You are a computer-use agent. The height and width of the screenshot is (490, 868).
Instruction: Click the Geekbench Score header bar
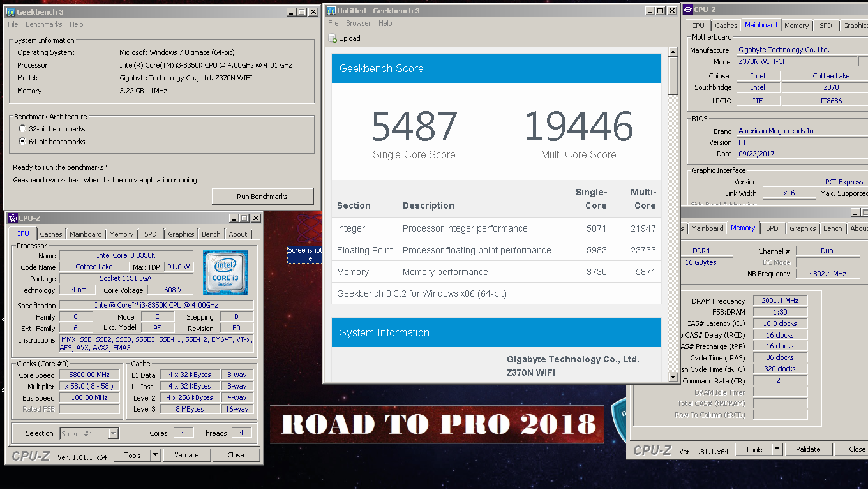pos(497,68)
